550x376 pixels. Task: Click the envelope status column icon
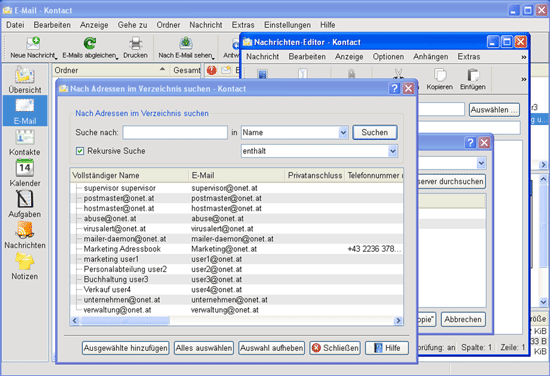(226, 70)
